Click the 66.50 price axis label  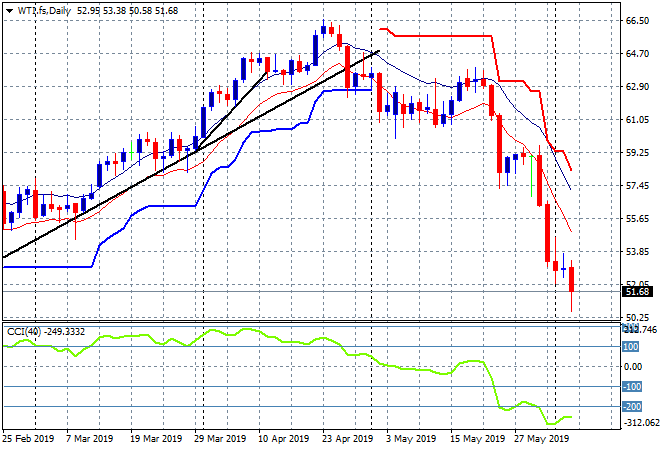(637, 21)
